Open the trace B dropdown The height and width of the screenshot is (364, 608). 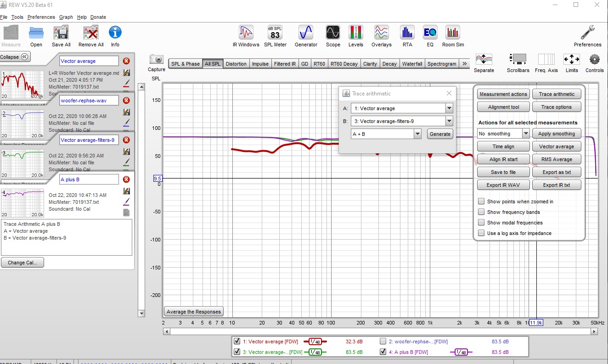[x=449, y=121]
